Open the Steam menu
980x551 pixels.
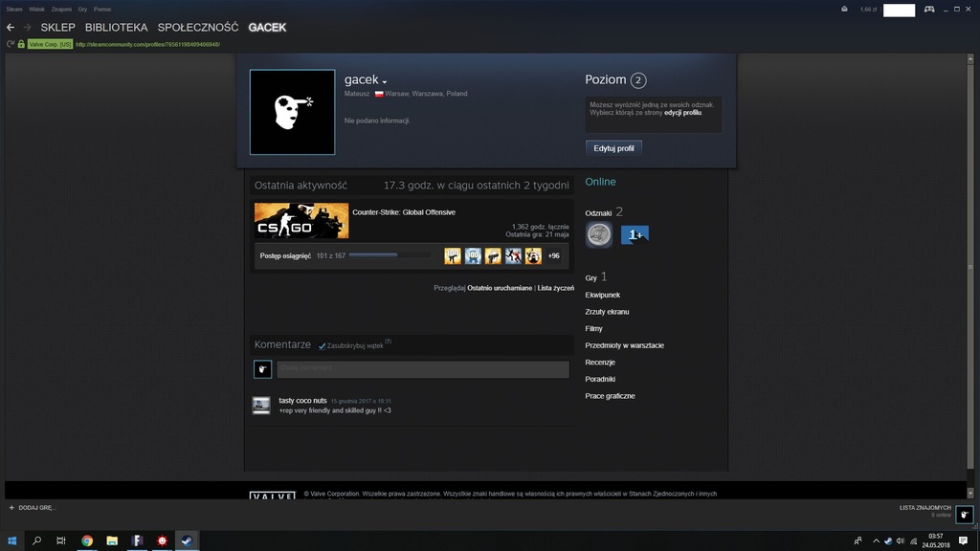pyautogui.click(x=13, y=10)
